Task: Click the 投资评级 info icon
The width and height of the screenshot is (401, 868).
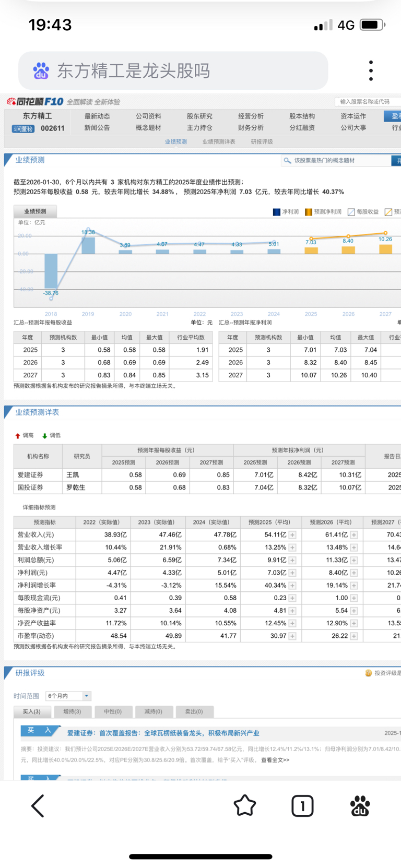Action: (368, 673)
